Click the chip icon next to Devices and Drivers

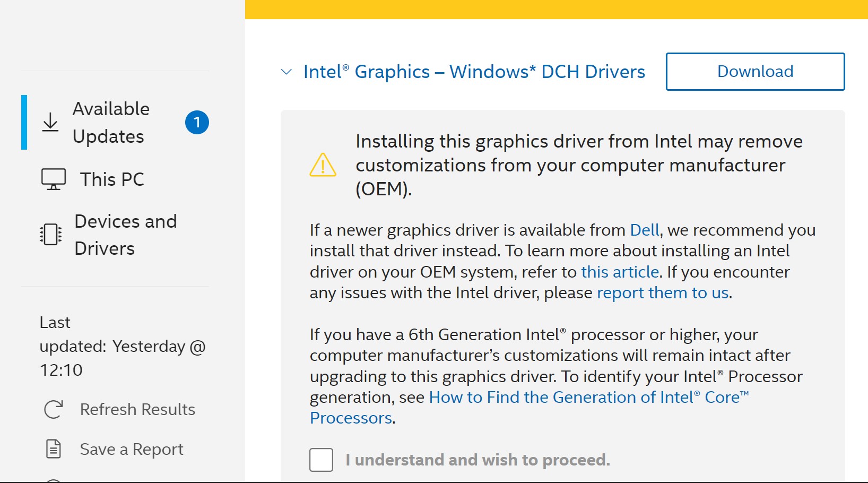pyautogui.click(x=50, y=234)
